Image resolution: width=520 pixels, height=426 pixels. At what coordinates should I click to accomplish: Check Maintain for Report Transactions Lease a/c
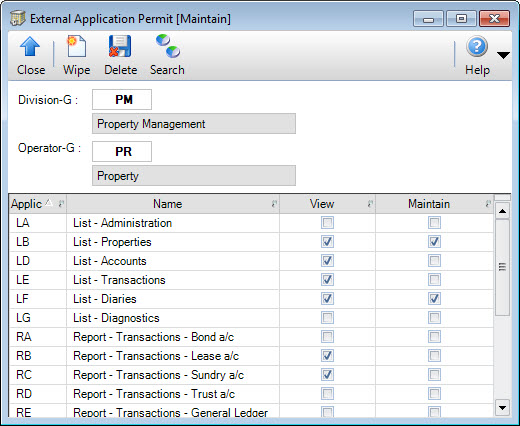(434, 356)
